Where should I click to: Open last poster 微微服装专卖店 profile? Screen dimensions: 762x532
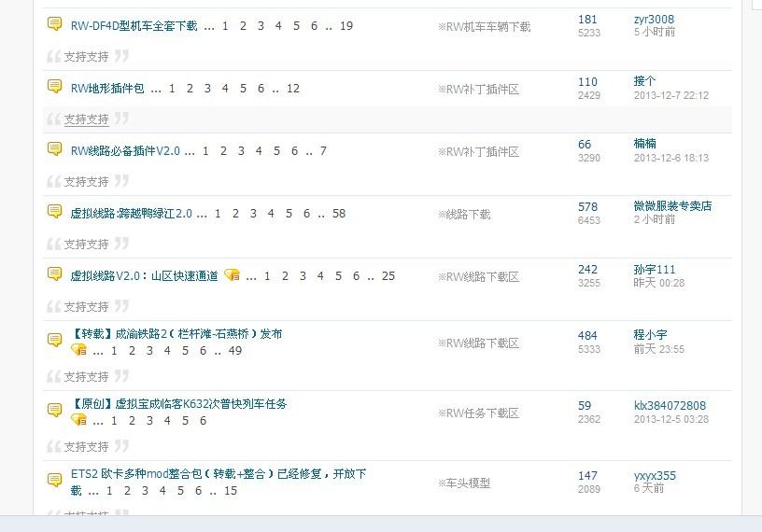click(x=671, y=205)
